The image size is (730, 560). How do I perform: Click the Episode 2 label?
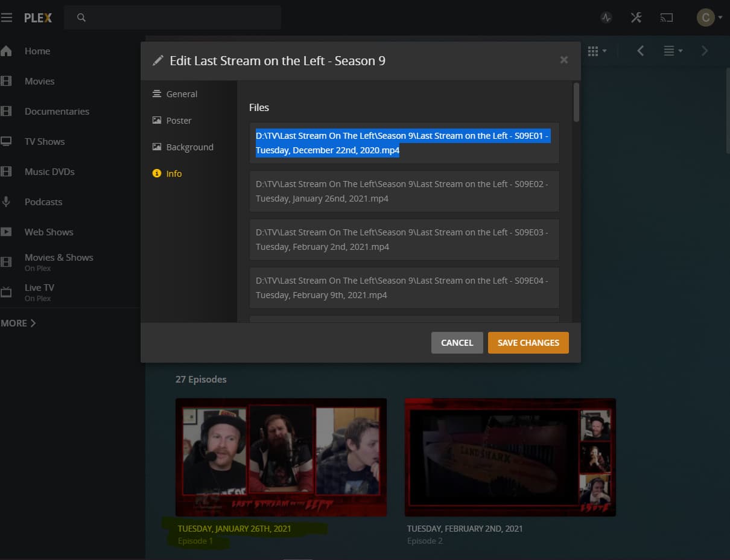click(425, 541)
